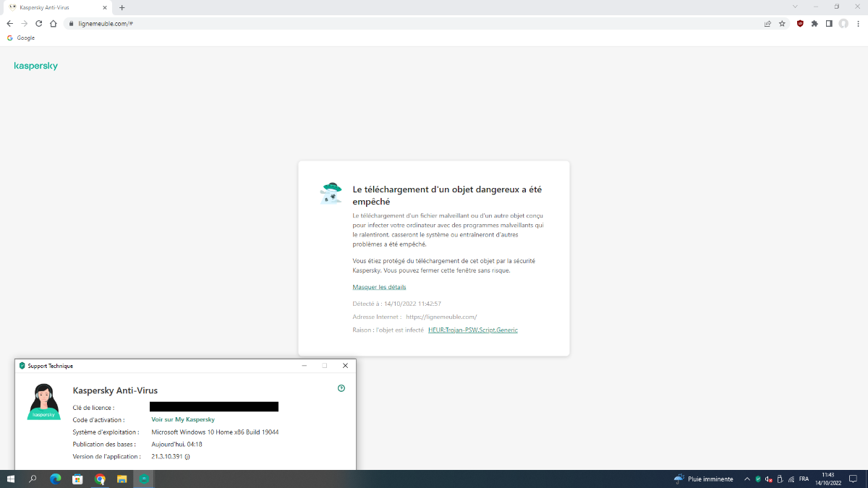Click the dangerous object warning heading
Image resolution: width=868 pixels, height=488 pixels.
click(x=447, y=196)
